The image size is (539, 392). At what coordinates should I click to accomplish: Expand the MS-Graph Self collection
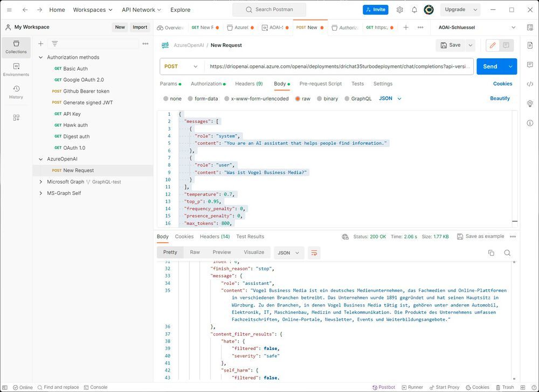[x=40, y=193]
